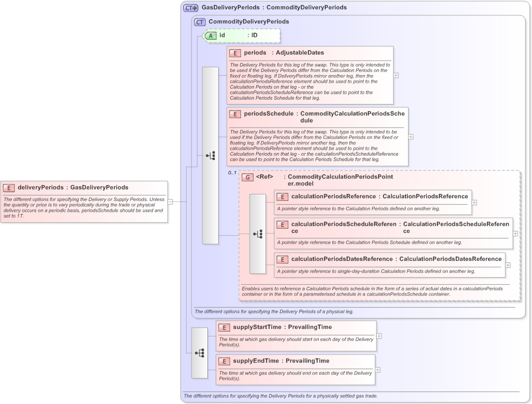Click the A attribute icon for id

tap(211, 35)
